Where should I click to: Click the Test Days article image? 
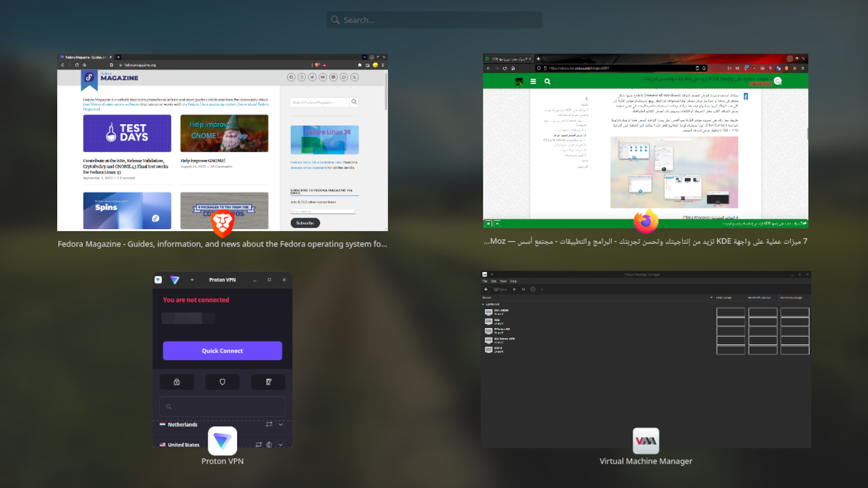click(127, 133)
